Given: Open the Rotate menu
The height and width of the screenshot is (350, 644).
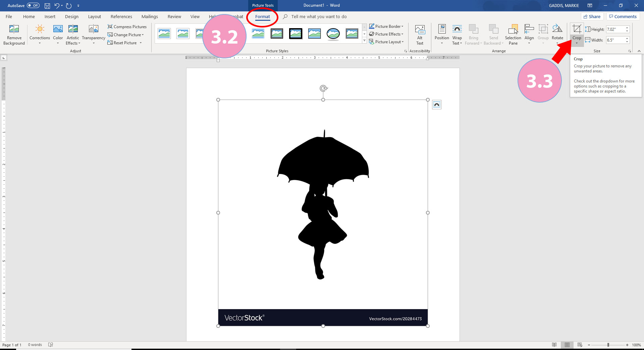Looking at the screenshot, I should click(557, 35).
